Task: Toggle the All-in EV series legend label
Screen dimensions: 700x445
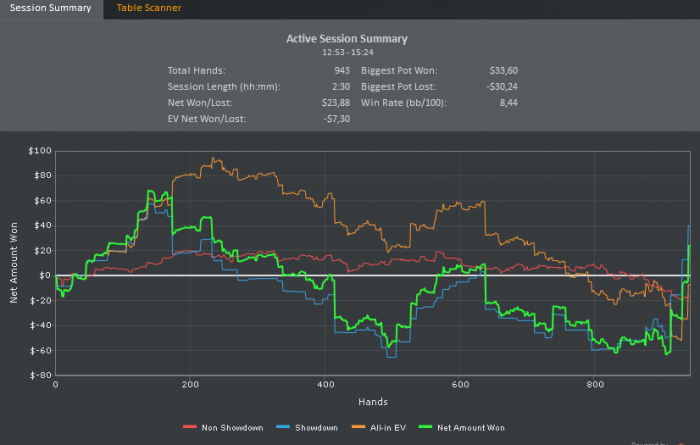Action: tap(385, 428)
